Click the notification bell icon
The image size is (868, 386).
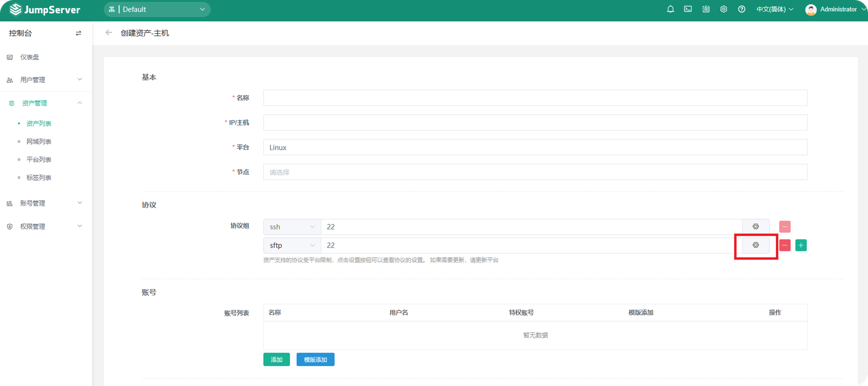pos(670,9)
